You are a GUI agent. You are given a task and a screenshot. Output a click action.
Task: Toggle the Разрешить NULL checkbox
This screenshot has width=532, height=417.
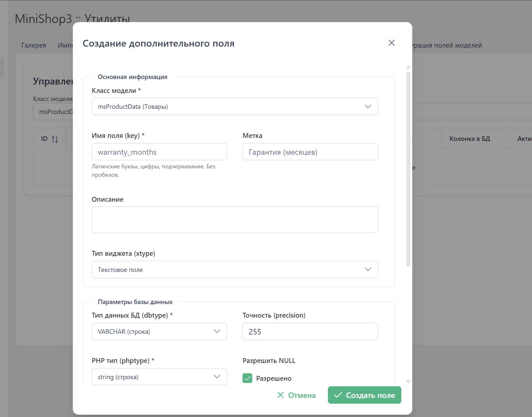point(247,378)
